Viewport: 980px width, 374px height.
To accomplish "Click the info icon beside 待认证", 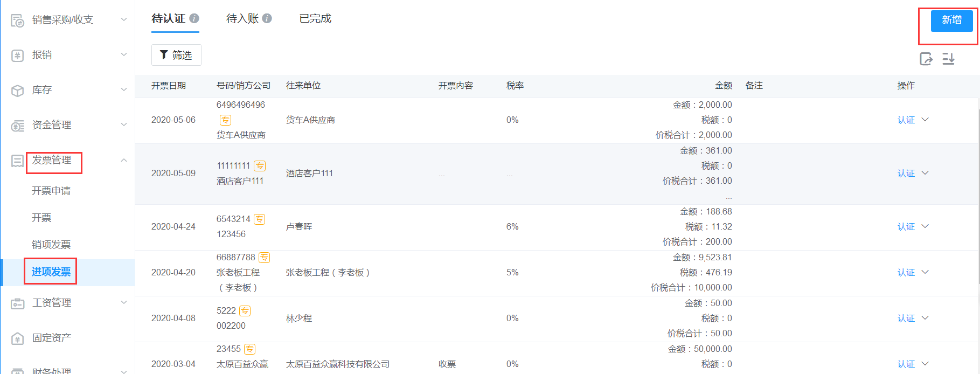I will coord(194,18).
